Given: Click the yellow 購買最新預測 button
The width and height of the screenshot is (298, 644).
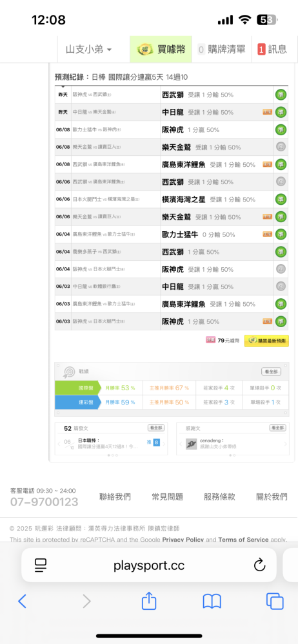Looking at the screenshot, I should point(266,341).
